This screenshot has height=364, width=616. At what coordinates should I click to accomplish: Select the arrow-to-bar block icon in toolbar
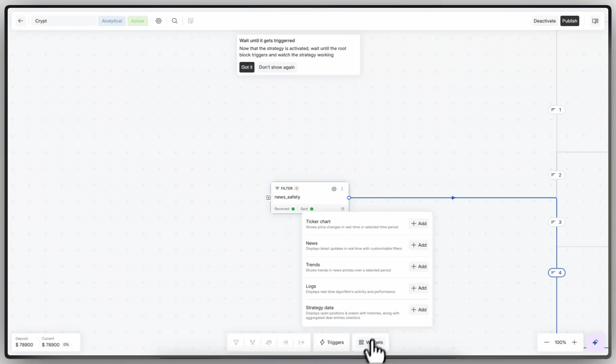[285, 342]
